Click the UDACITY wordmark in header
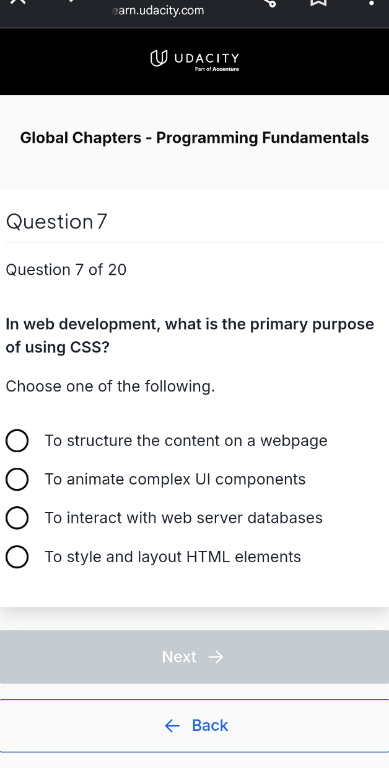389x768 pixels. point(206,59)
